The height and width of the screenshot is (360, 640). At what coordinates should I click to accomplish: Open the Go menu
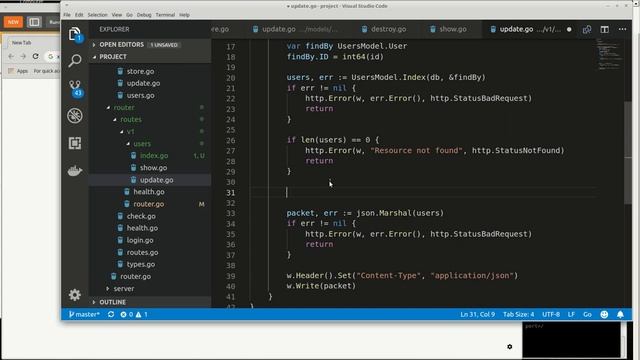click(129, 15)
